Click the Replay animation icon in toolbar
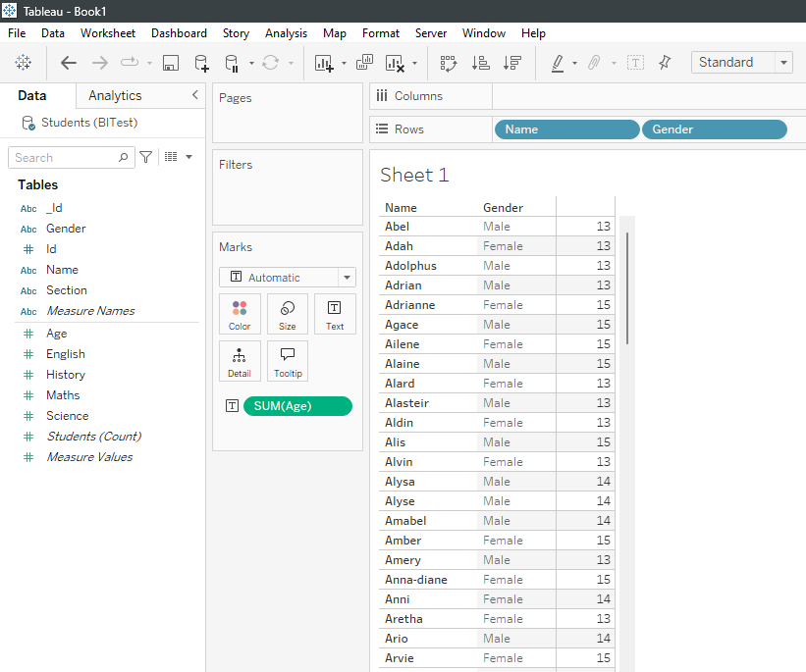 tap(130, 63)
